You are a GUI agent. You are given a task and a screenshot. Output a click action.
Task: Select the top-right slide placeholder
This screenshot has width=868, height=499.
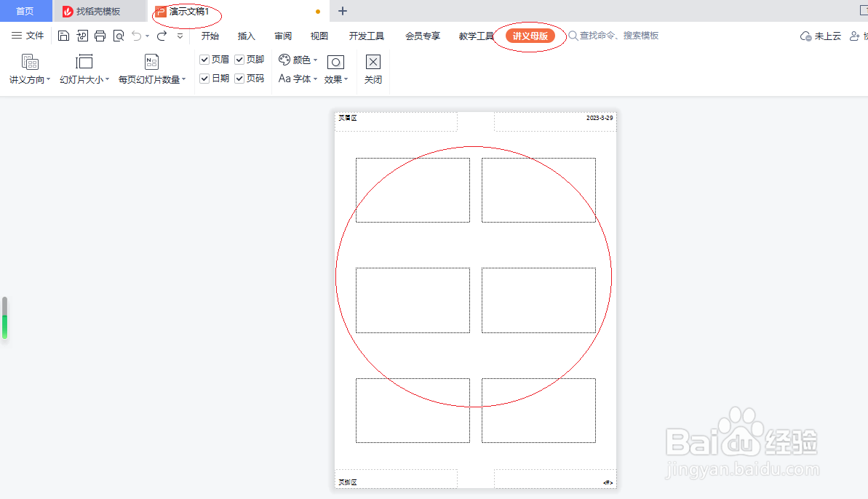click(538, 191)
